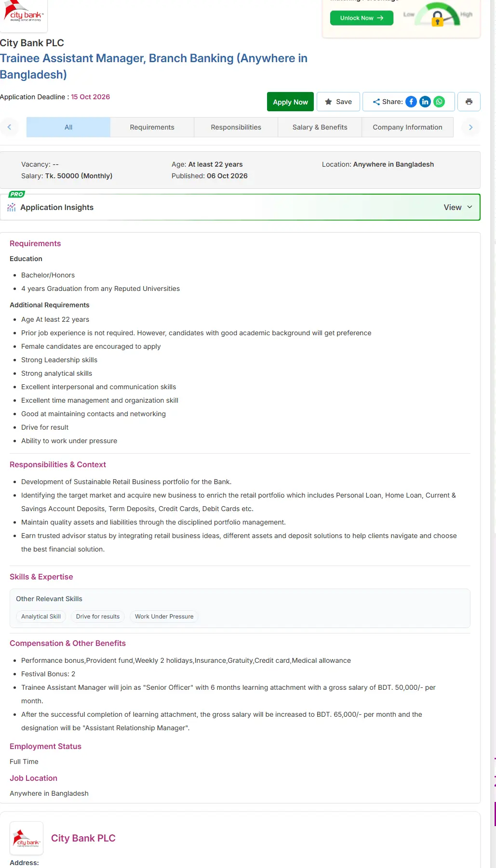Click the lock icon on matching gauge
496x868 pixels.
pos(437,19)
